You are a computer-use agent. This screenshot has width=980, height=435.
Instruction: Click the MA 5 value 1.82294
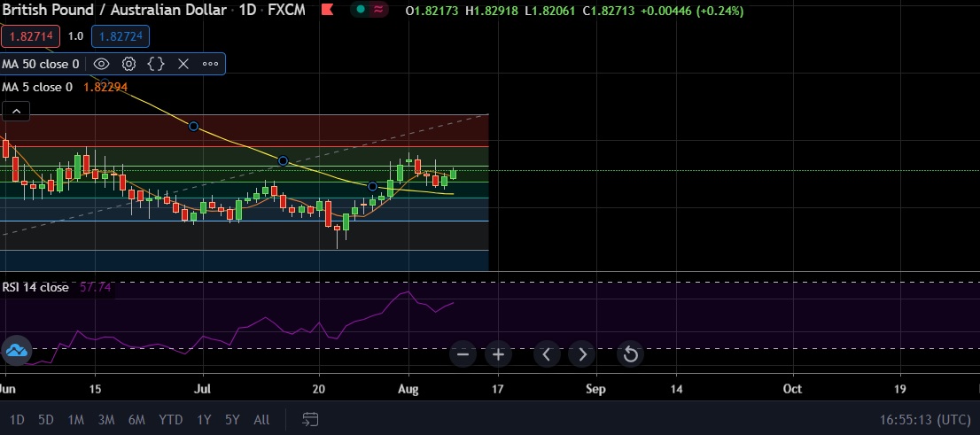[x=105, y=87]
